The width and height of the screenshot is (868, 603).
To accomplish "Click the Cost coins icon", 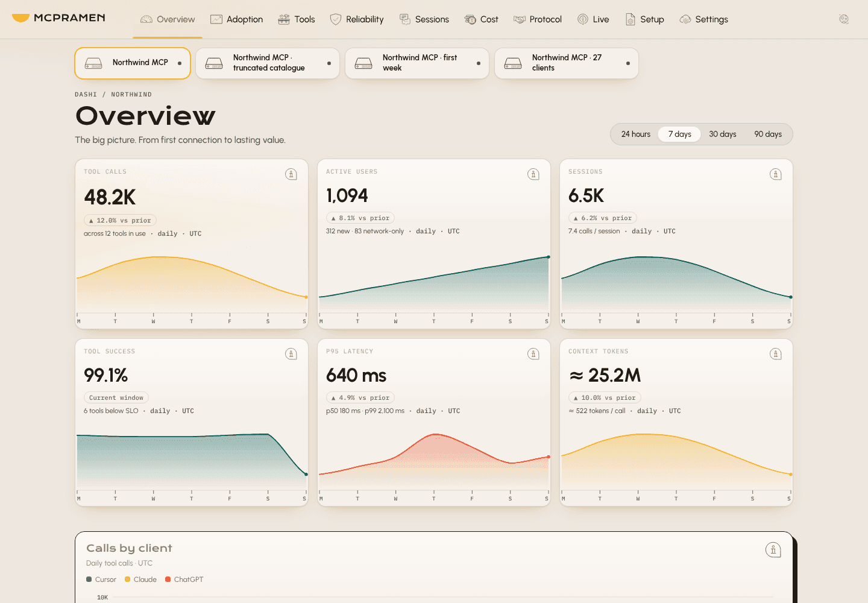I will click(x=470, y=19).
